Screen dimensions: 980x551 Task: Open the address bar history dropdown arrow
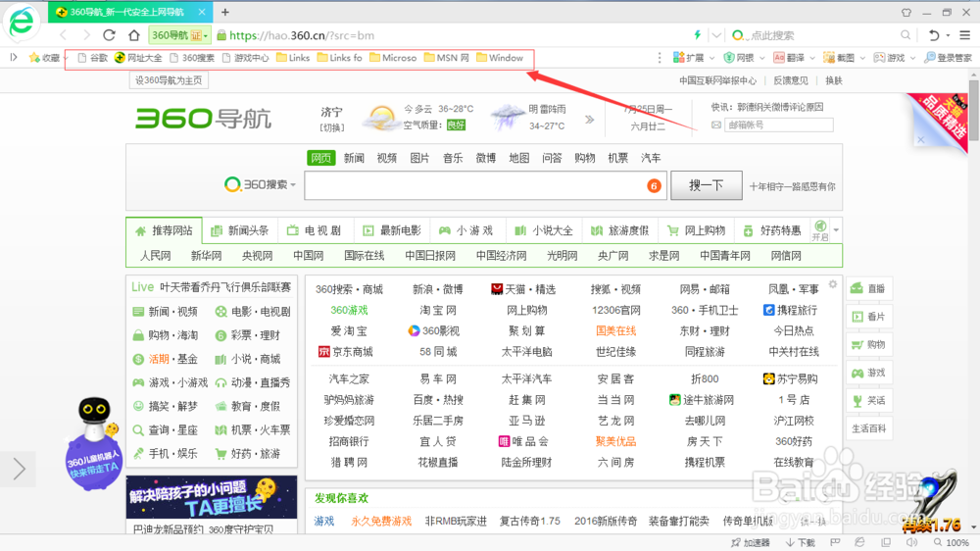click(x=717, y=35)
